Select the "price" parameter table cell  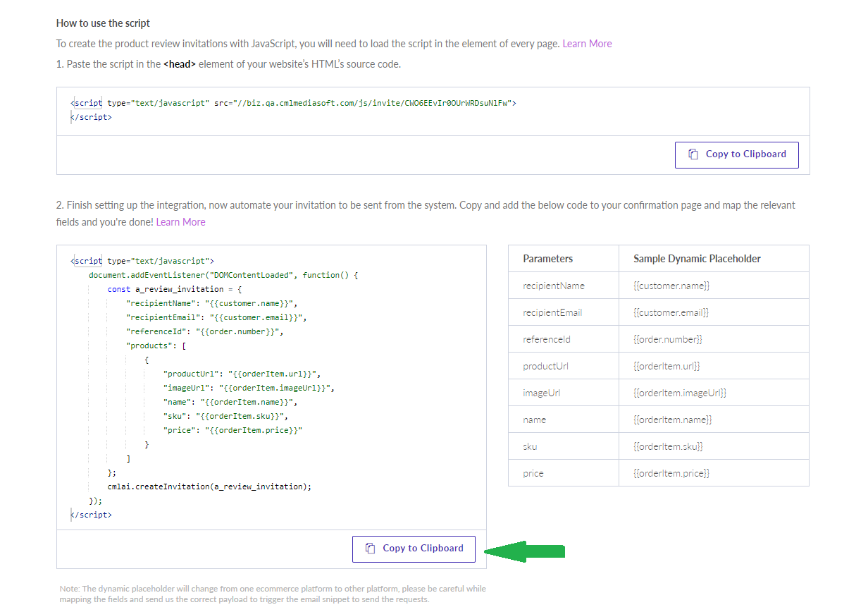(564, 473)
